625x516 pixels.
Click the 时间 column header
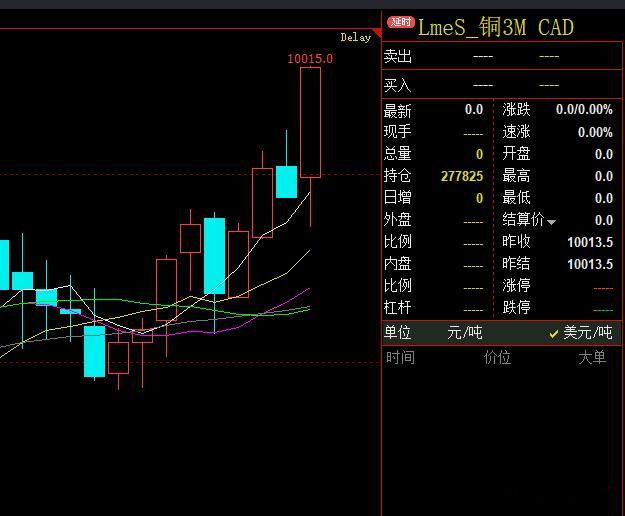tap(400, 357)
